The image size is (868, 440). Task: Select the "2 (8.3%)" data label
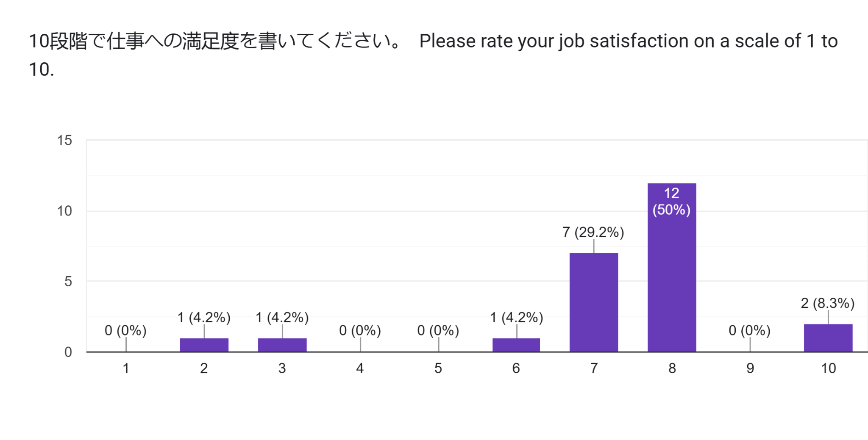827,303
